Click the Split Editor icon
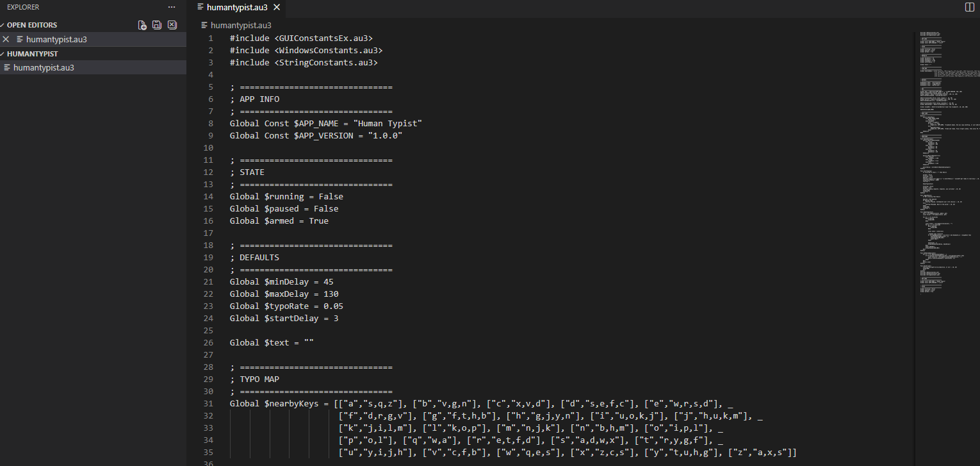980x466 pixels. [x=969, y=7]
